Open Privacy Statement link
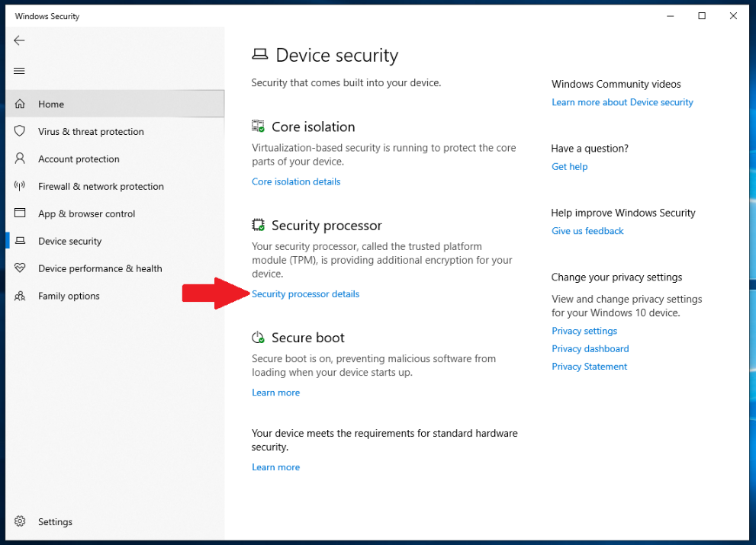Viewport: 756px width, 545px height. pos(589,367)
